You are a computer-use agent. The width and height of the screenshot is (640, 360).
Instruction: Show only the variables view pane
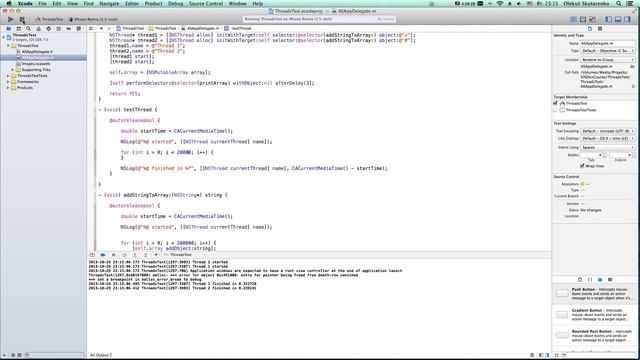coord(541,355)
